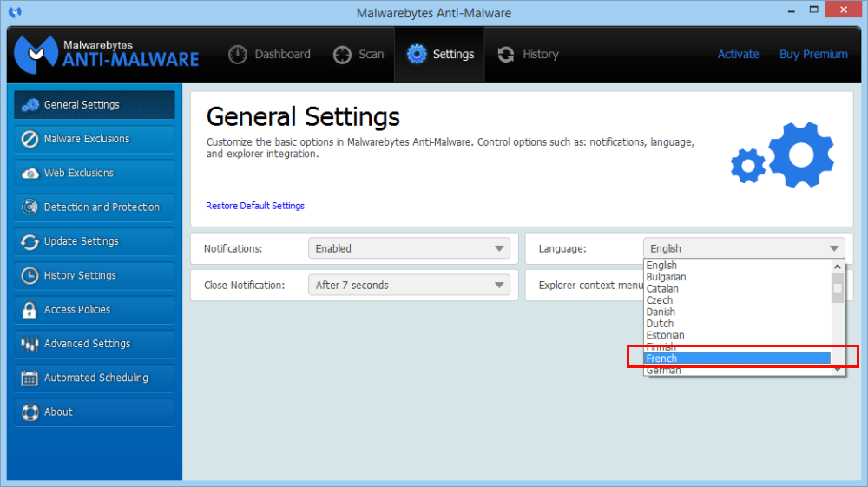Open Automated Scheduling section
This screenshot has width=868, height=487.
[95, 378]
